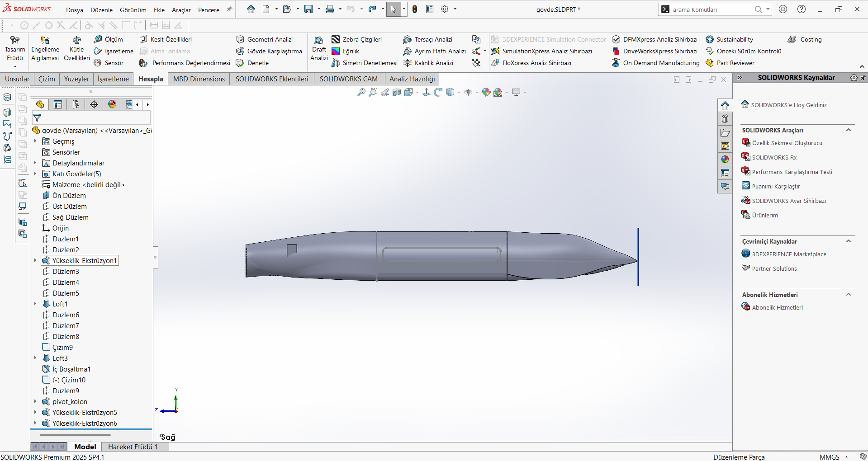This screenshot has height=461, width=868.
Task: Open Partner Solutions link
Action: point(774,268)
